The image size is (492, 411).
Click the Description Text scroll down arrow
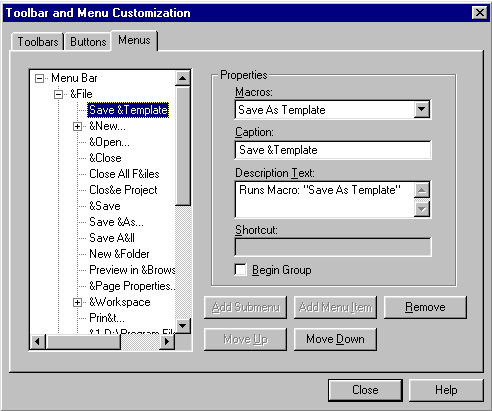point(422,209)
